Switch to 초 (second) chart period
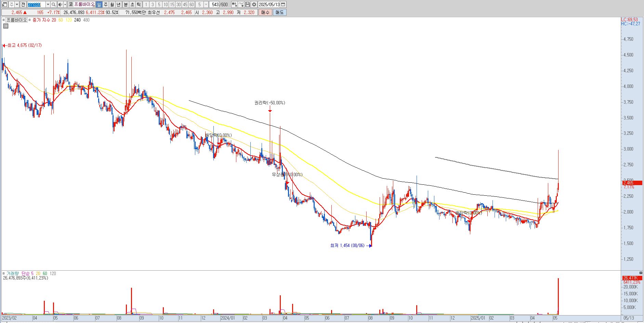644x323 pixels. [132, 4]
